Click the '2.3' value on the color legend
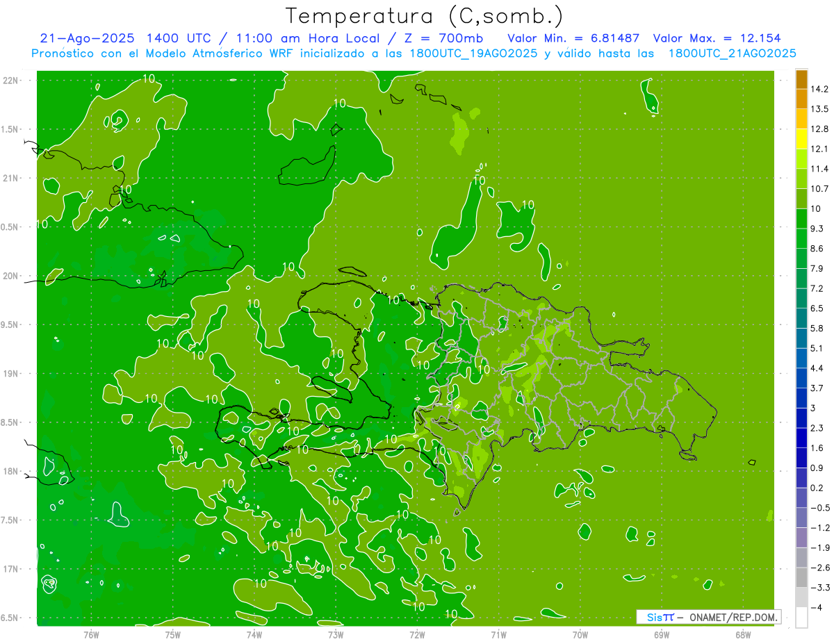The image size is (834, 644). tap(817, 428)
